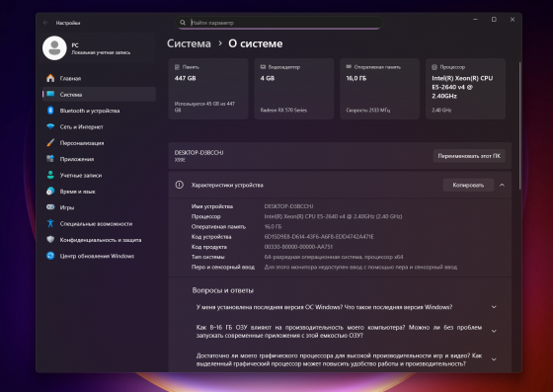Click the search magnifier icon
This screenshot has width=553, height=392.
(x=183, y=23)
